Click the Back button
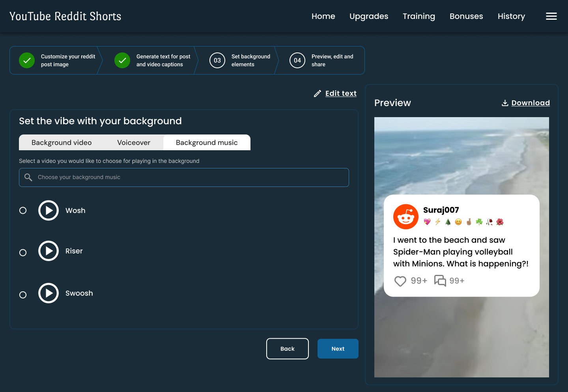The height and width of the screenshot is (392, 568). 288,349
